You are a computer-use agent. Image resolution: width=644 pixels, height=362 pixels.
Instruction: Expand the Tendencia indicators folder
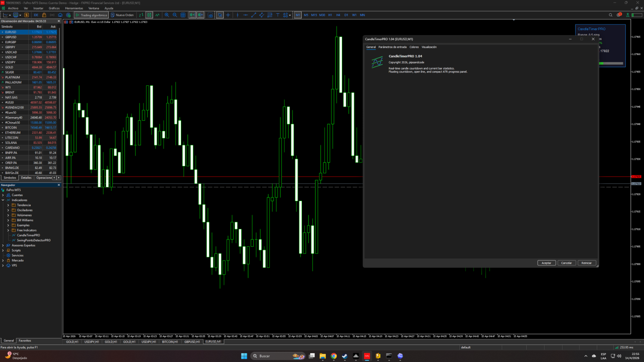tap(8, 205)
